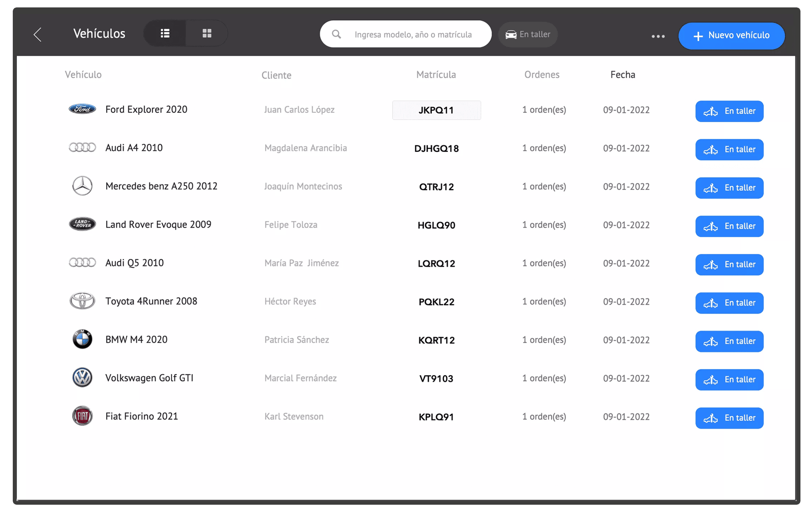Screen dimensions: 812x515
Task: Open client Joaquín Montecinos
Action: click(303, 186)
